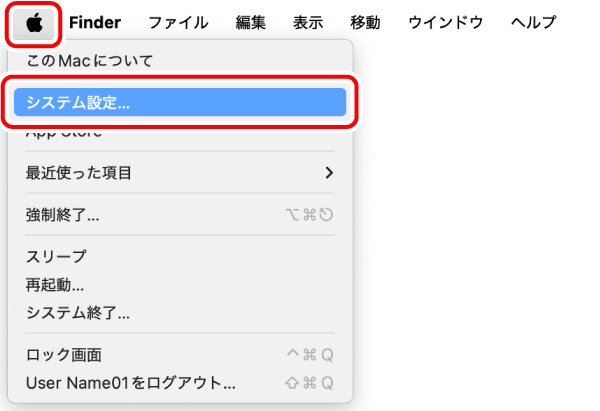Click the 強制終了 keyboard shortcut symbols
The width and height of the screenshot is (600, 411).
coord(309,215)
